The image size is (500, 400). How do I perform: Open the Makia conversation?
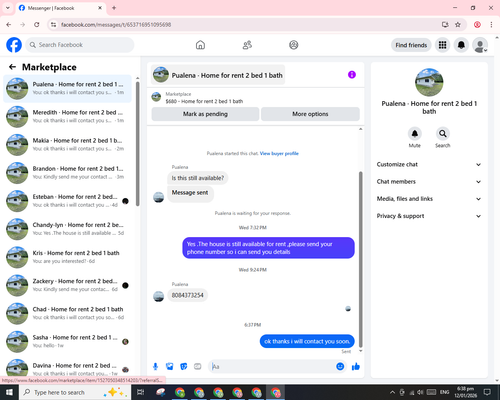[67, 145]
